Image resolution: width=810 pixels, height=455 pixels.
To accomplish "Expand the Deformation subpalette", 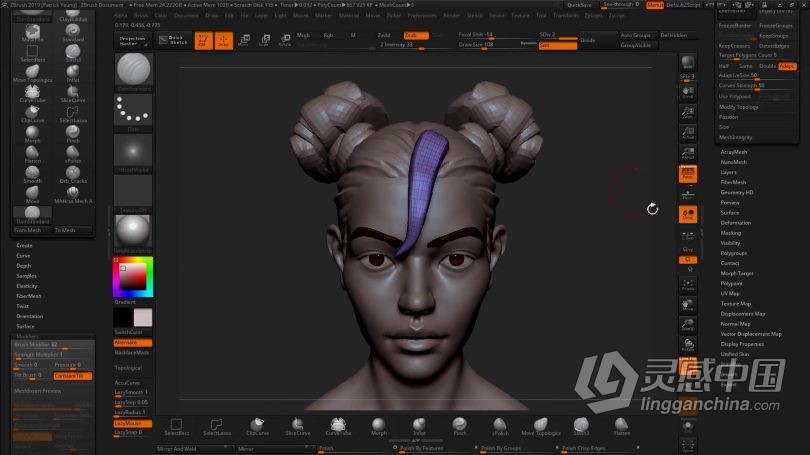I will pos(736,223).
